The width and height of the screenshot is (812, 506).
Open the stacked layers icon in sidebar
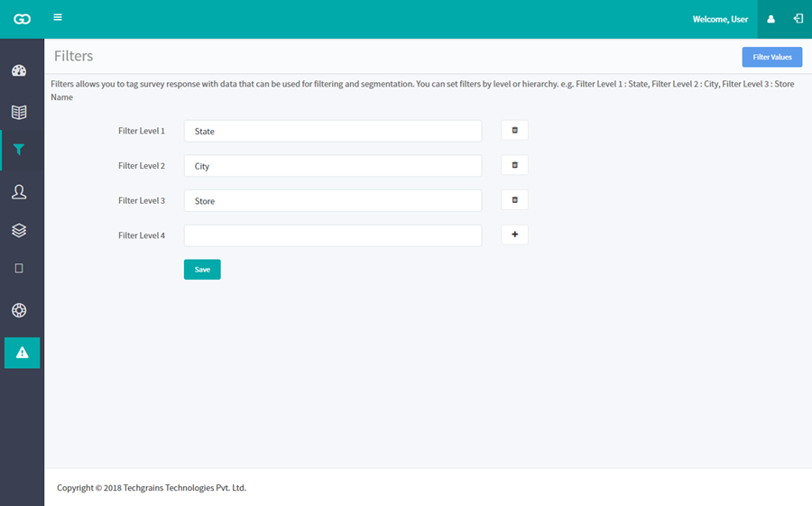tap(19, 231)
